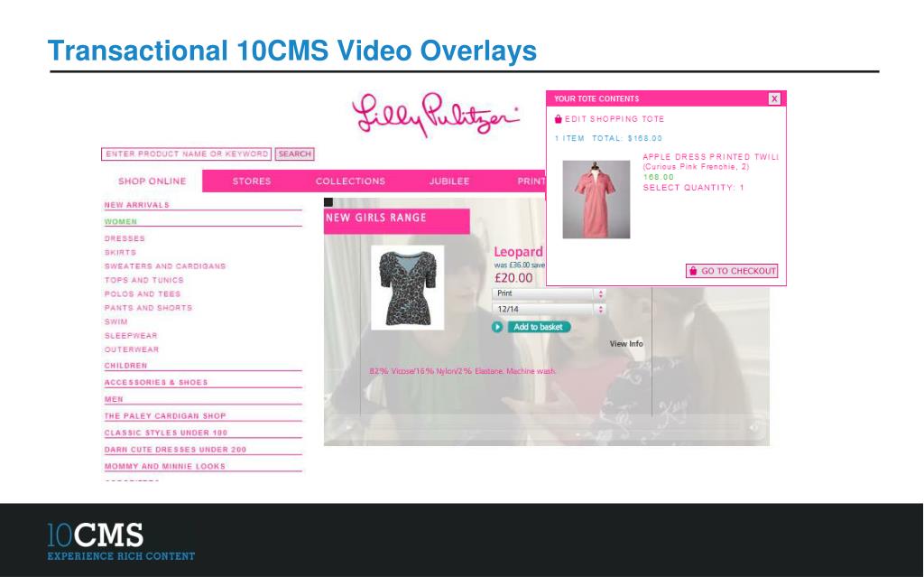Open the Men category
The image size is (924, 577).
(x=114, y=399)
